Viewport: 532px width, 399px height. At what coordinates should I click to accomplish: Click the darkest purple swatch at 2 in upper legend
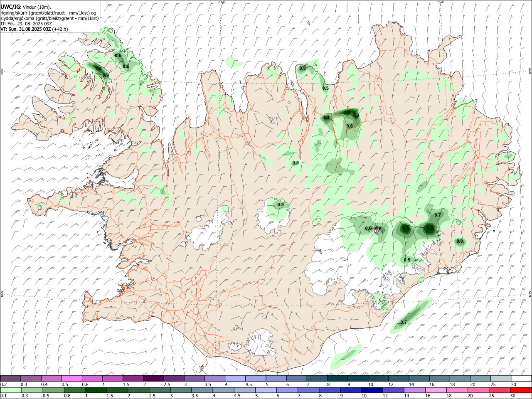[x=153, y=379]
